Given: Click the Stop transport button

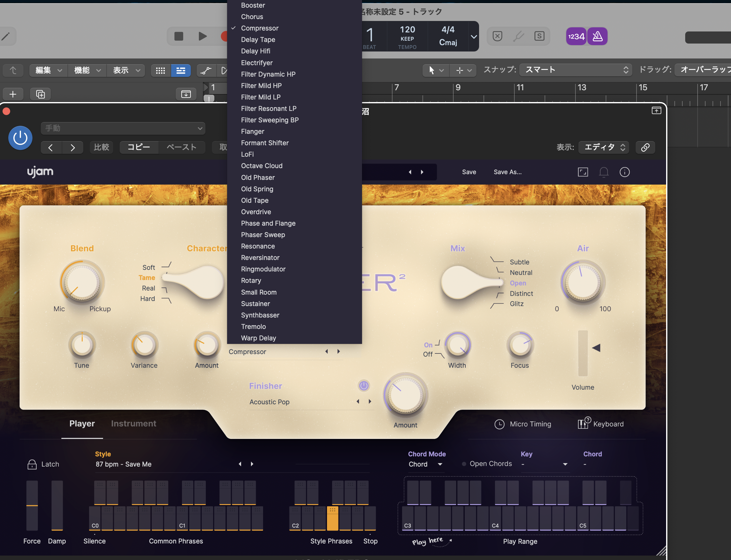Looking at the screenshot, I should [179, 36].
